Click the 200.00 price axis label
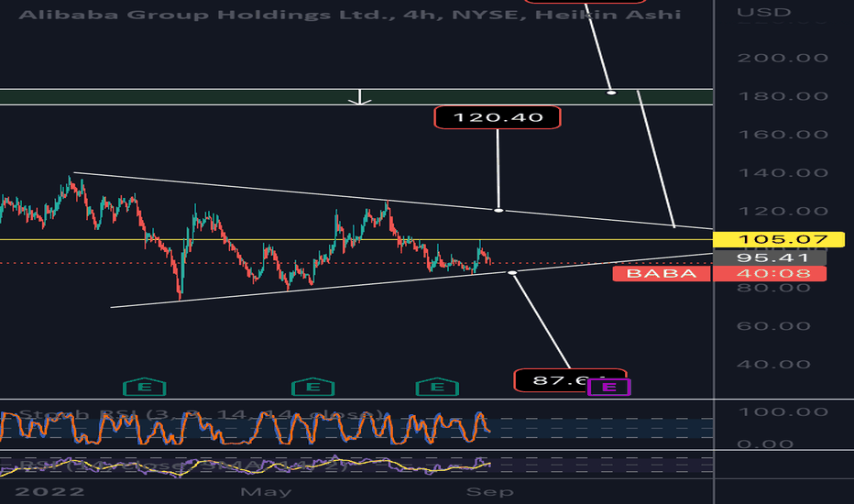Screen dimensions: 854x504 783,58
